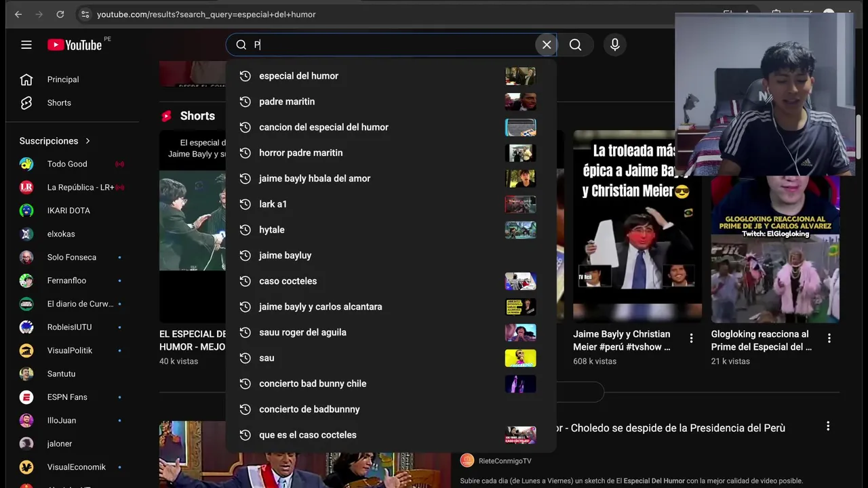The height and width of the screenshot is (488, 868).
Task: Open IlloJuan channel
Action: tap(73, 421)
